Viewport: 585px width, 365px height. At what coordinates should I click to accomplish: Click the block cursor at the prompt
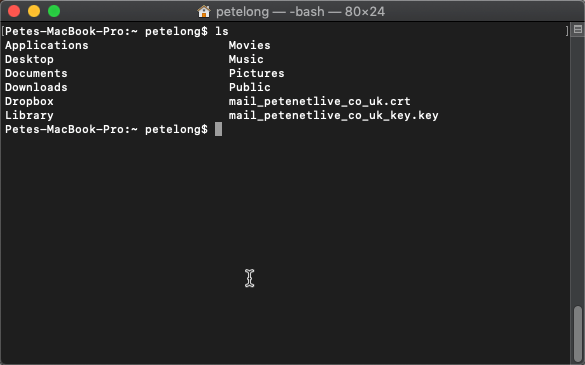tap(218, 129)
